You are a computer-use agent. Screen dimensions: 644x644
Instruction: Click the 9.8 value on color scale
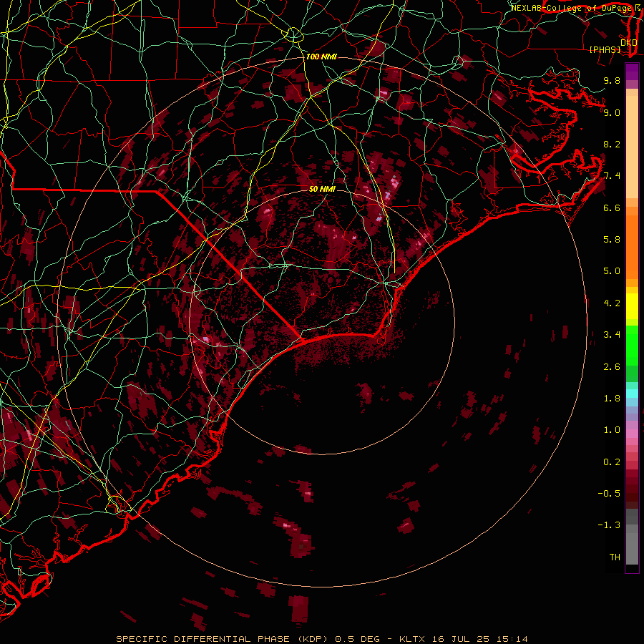coord(612,80)
